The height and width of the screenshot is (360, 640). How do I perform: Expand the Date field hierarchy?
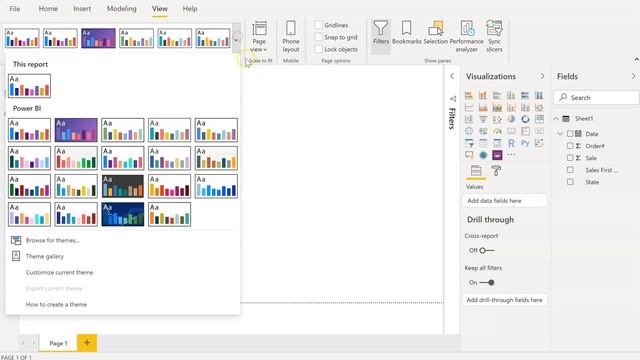coord(560,134)
